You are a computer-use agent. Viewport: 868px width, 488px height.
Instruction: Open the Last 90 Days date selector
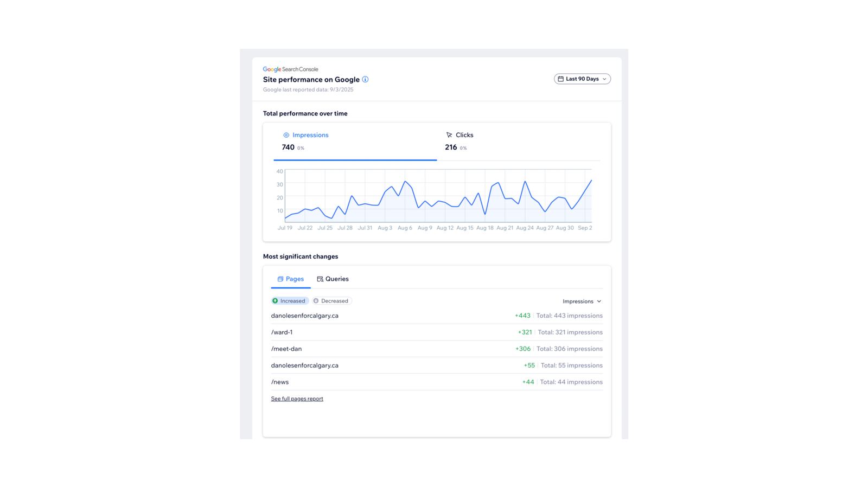[x=582, y=79]
